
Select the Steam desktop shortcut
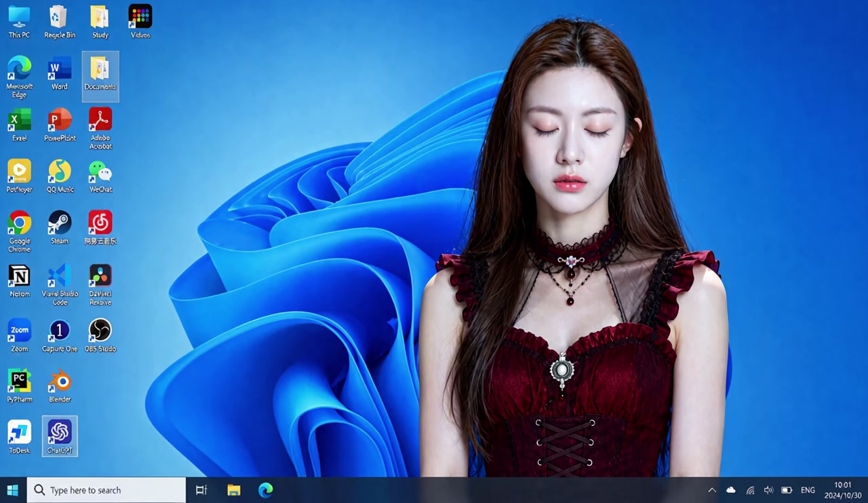(x=60, y=228)
